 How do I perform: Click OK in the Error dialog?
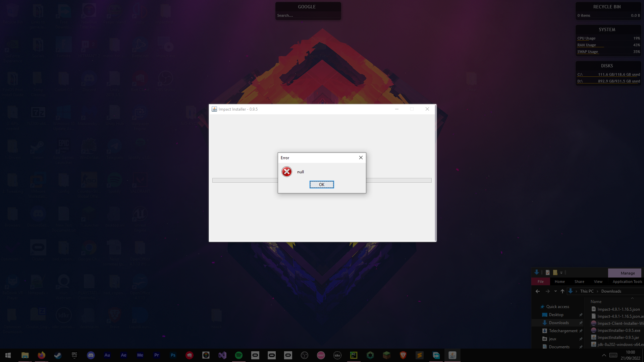point(321,185)
